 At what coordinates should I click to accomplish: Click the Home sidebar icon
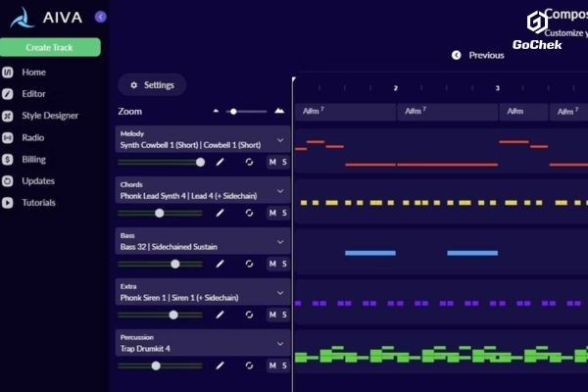tap(8, 72)
